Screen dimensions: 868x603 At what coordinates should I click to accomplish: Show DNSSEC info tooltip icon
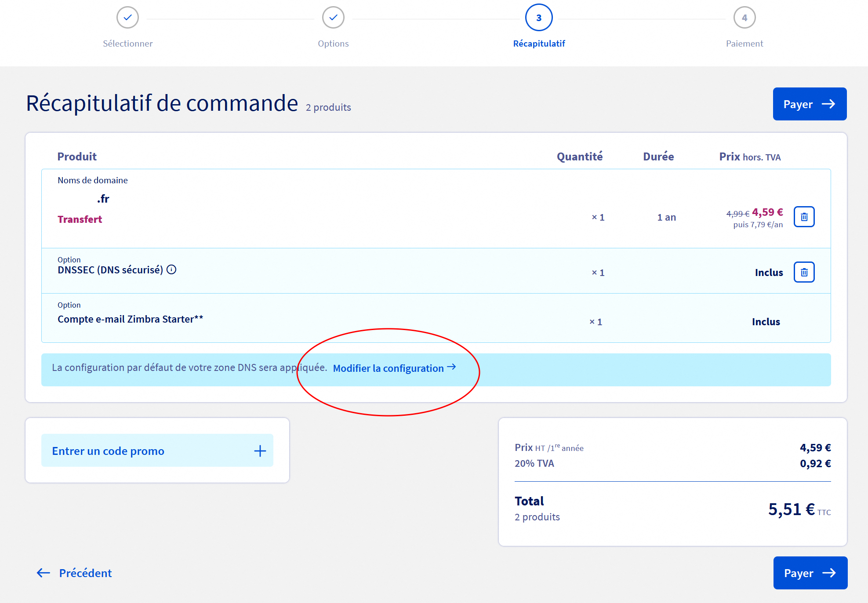171,269
